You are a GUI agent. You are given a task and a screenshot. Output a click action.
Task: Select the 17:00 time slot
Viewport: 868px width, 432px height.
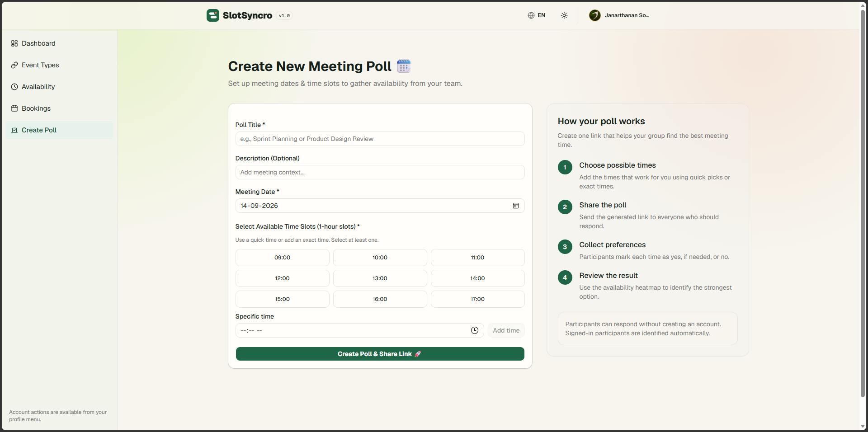click(478, 299)
